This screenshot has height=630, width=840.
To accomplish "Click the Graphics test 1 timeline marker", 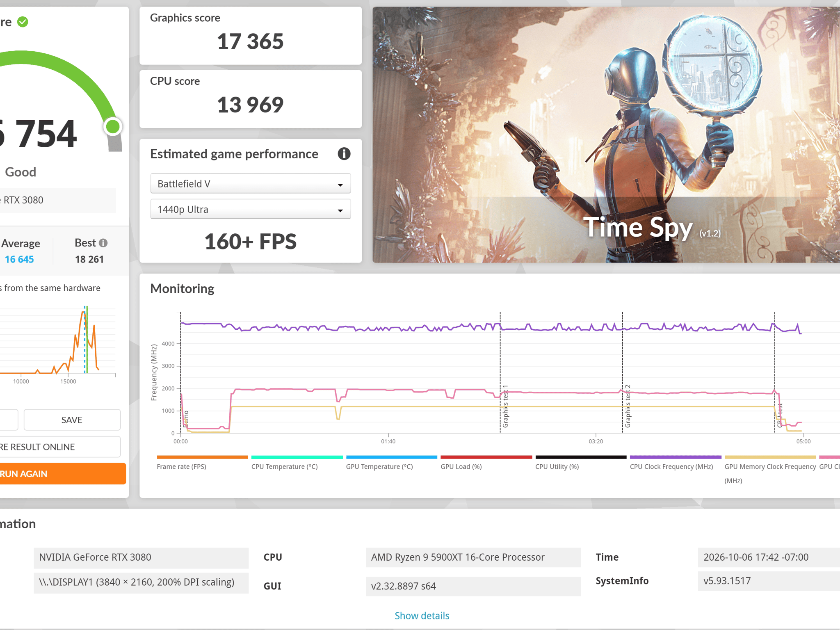I will pos(505,406).
